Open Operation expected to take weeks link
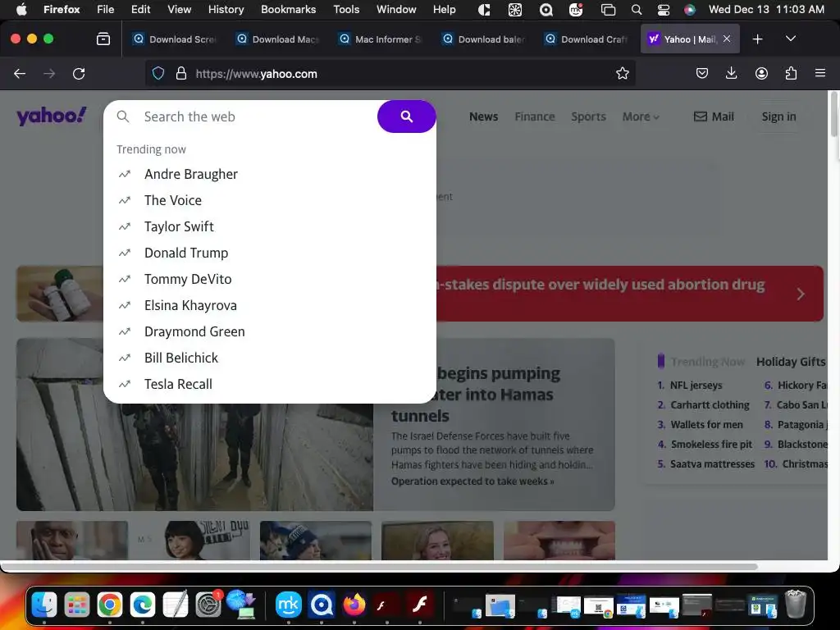 pyautogui.click(x=472, y=481)
